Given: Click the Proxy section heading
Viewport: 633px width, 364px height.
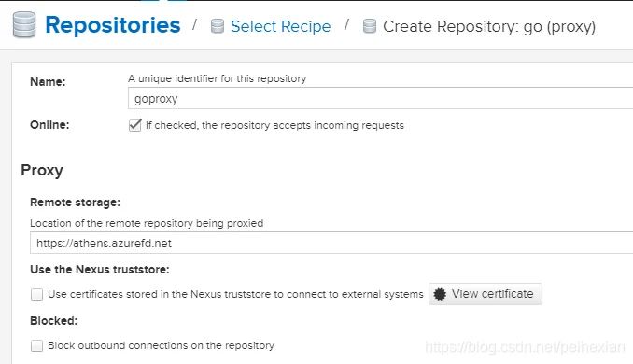Looking at the screenshot, I should pyautogui.click(x=42, y=170).
